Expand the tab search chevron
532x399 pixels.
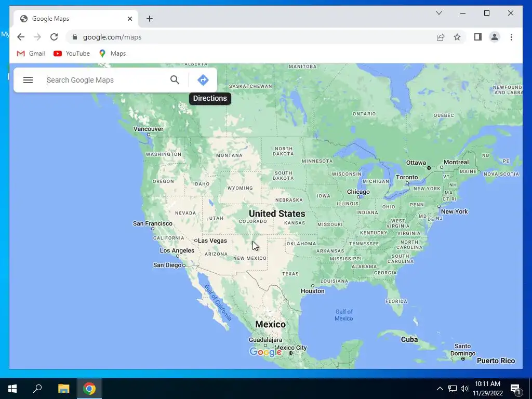tap(438, 13)
